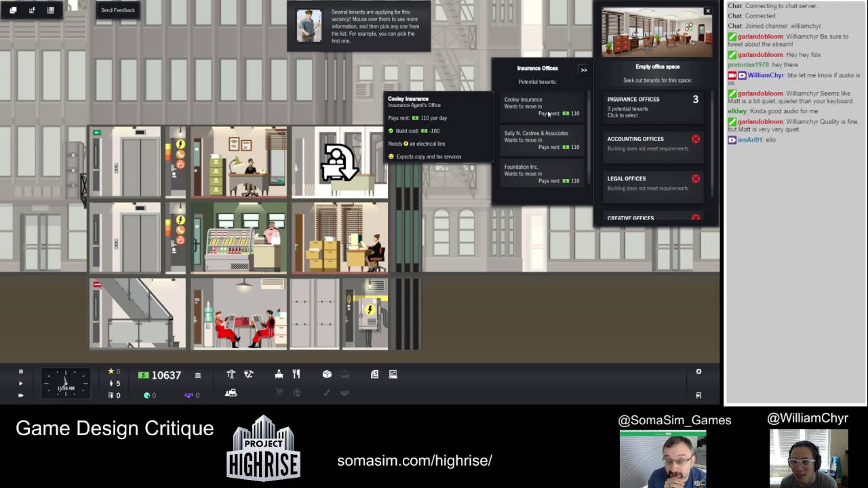Close the Empty office space panel

click(x=707, y=11)
